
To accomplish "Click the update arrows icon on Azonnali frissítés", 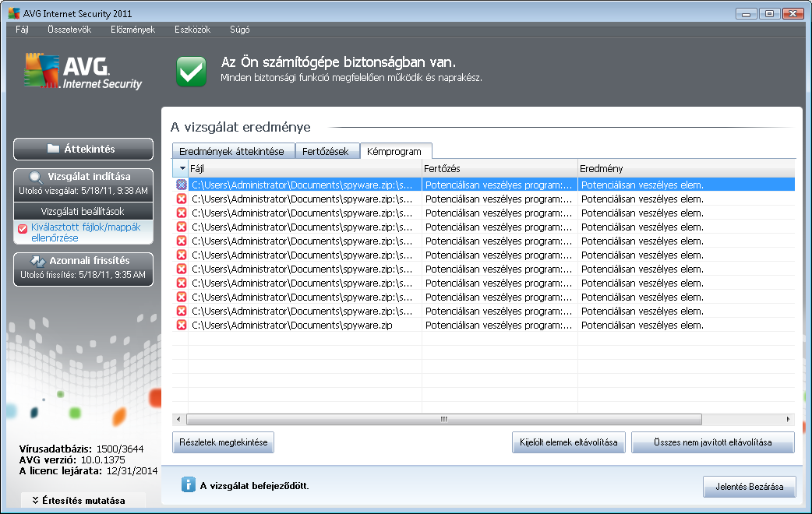I will (x=38, y=261).
